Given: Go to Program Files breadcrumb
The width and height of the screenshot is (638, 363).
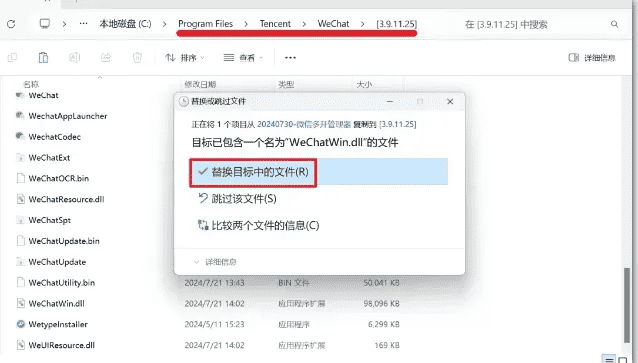Looking at the screenshot, I should click(x=205, y=24).
